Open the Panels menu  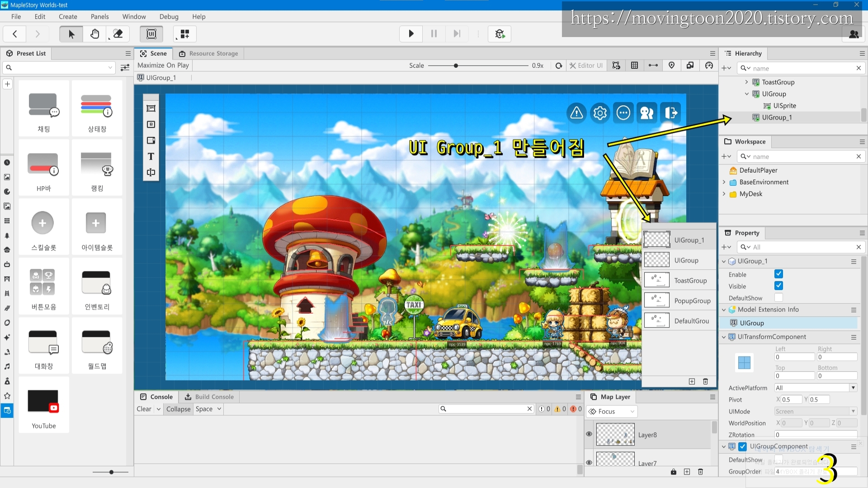click(99, 17)
